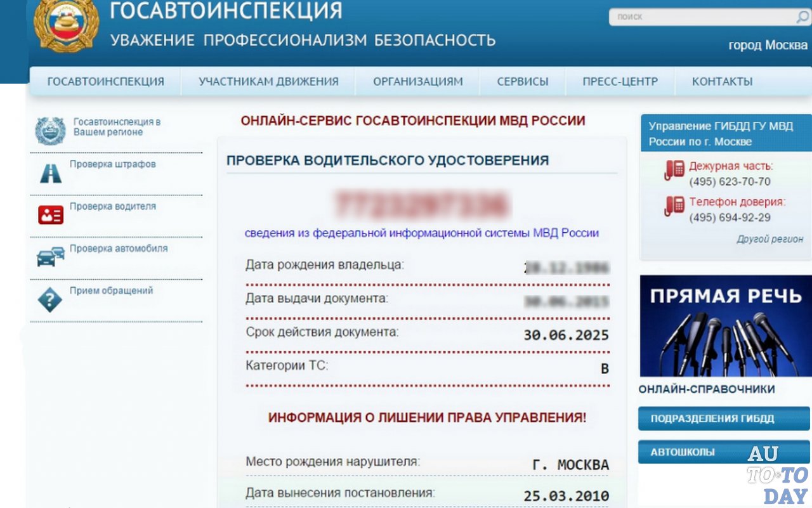Click the question mark appeals icon
The image size is (812, 508).
click(50, 299)
